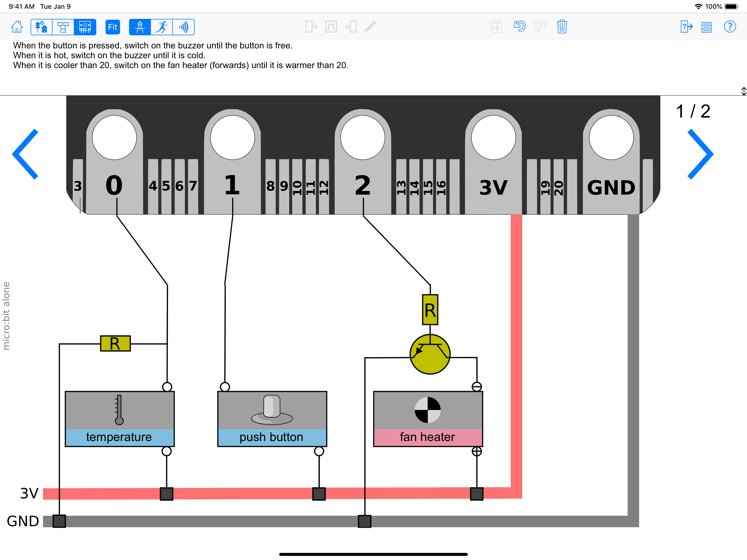Click the micro:bit pin 1 hole
This screenshot has width=747, height=560.
(232, 138)
